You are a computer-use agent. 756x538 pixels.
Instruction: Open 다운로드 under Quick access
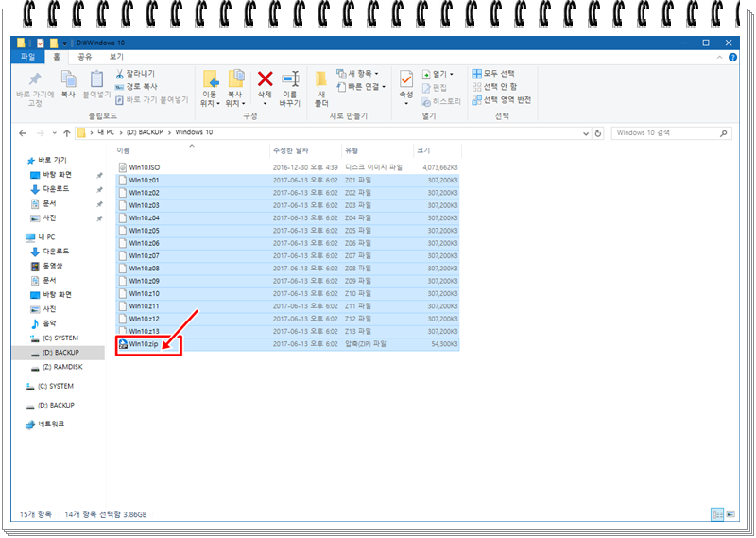click(50, 189)
